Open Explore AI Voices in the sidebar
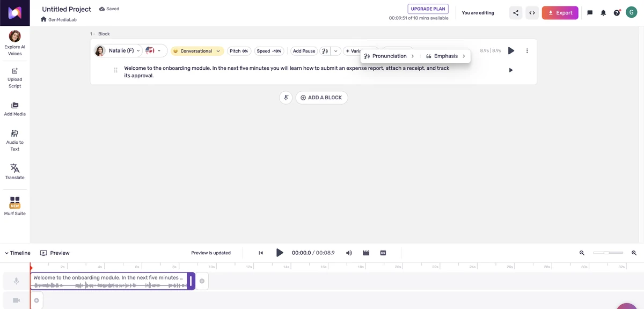Viewport: 644px width, 309px height. pyautogui.click(x=15, y=43)
